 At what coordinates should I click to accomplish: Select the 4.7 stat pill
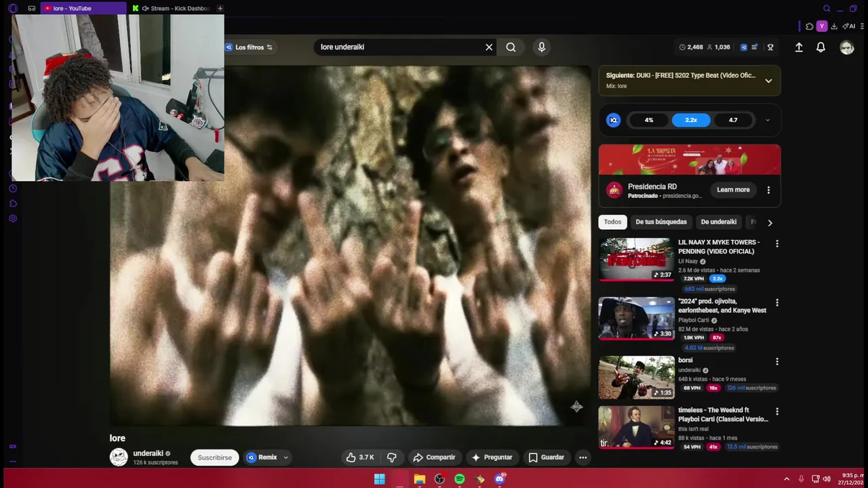point(733,120)
